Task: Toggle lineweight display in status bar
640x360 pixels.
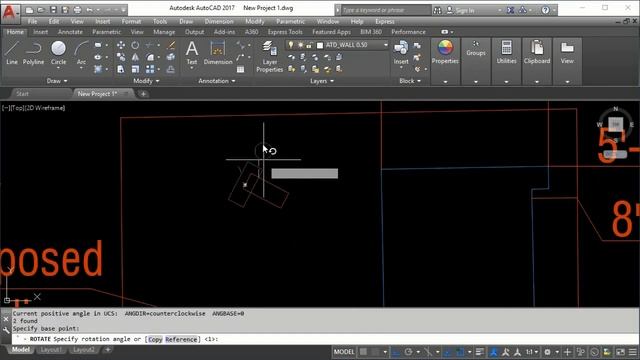Action: (480, 352)
